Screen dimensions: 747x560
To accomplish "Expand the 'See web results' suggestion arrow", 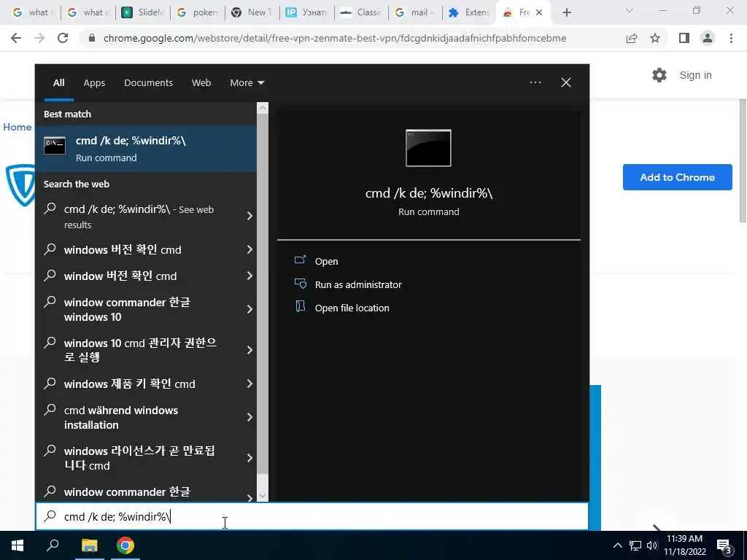I will (x=249, y=216).
